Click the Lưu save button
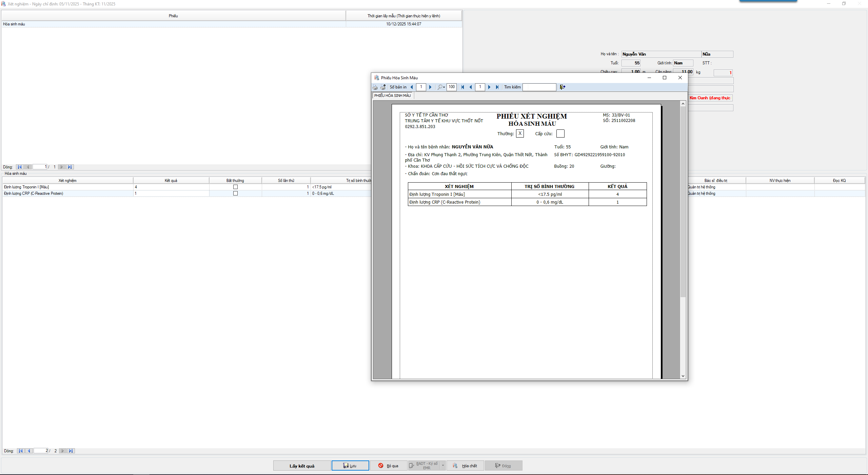This screenshot has width=868, height=475. (x=350, y=466)
